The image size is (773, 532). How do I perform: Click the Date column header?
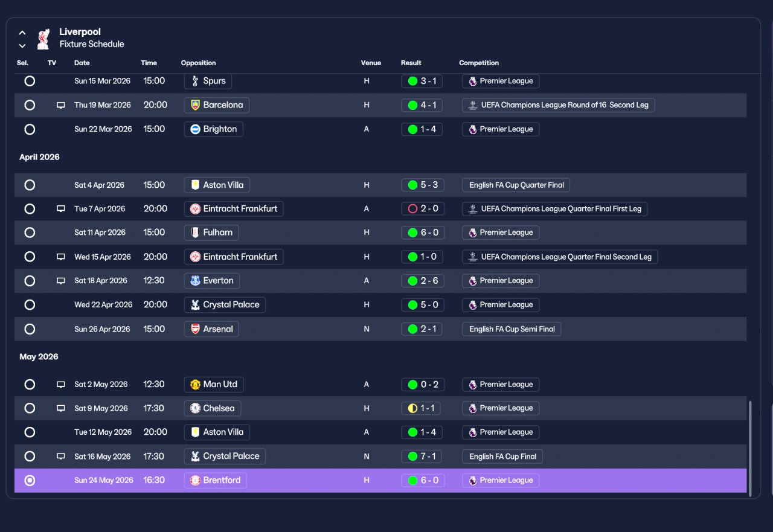click(82, 63)
